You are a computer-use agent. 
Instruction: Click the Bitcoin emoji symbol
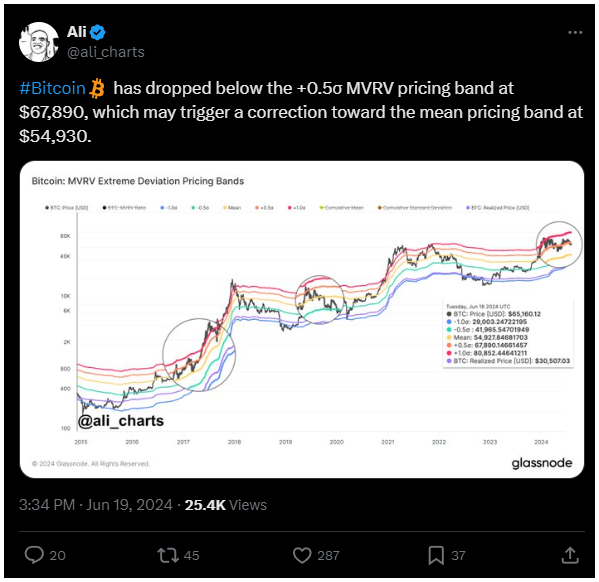tap(97, 88)
